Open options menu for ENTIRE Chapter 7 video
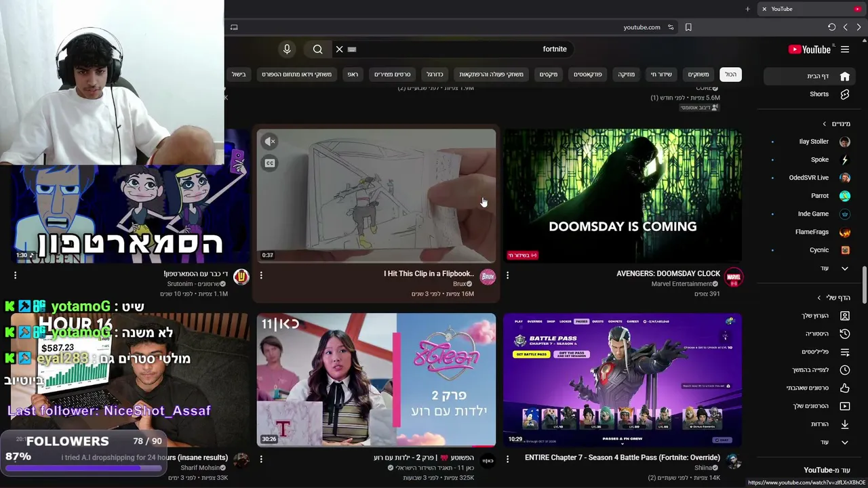Screen dimensions: 868x488 507,459
